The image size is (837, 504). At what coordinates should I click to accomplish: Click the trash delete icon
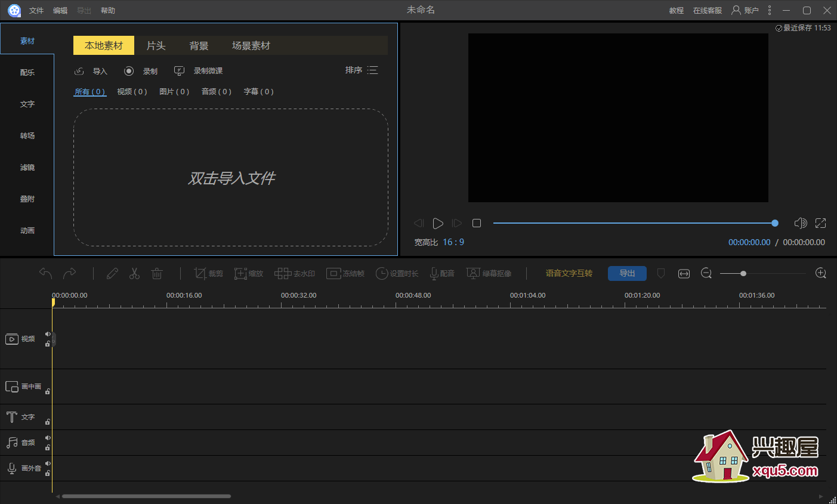coord(157,273)
